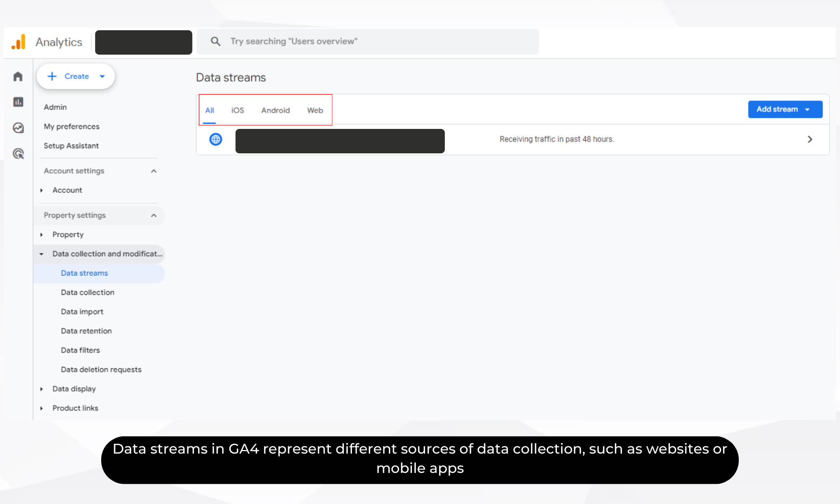Open the Advertising icon in the sidebar
840x504 pixels.
tap(18, 154)
